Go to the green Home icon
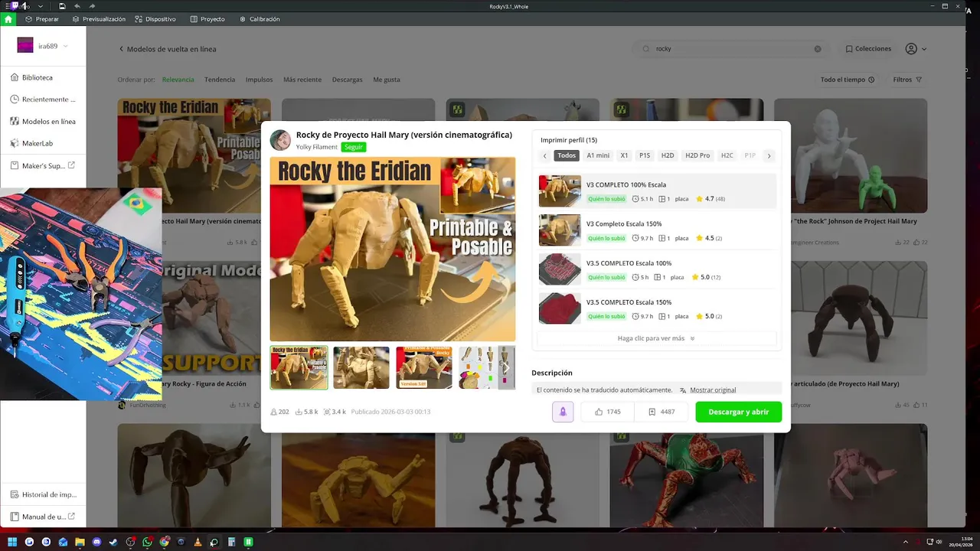The height and width of the screenshot is (551, 980). (8, 19)
